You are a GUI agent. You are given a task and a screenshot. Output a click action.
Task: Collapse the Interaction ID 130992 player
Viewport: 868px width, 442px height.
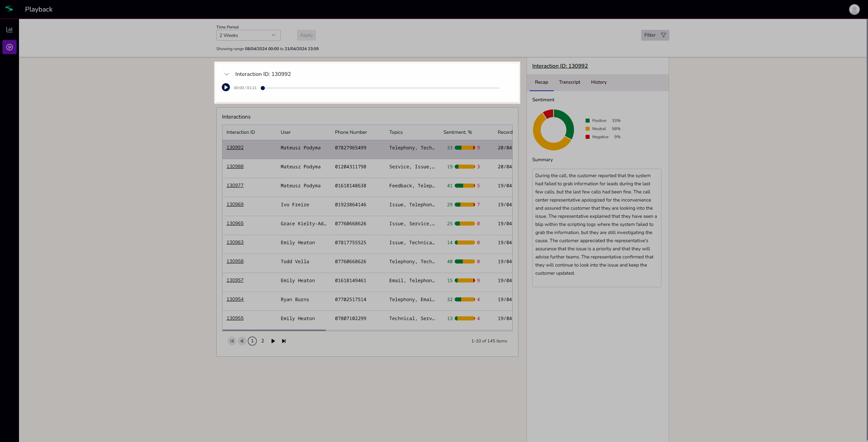coord(227,74)
